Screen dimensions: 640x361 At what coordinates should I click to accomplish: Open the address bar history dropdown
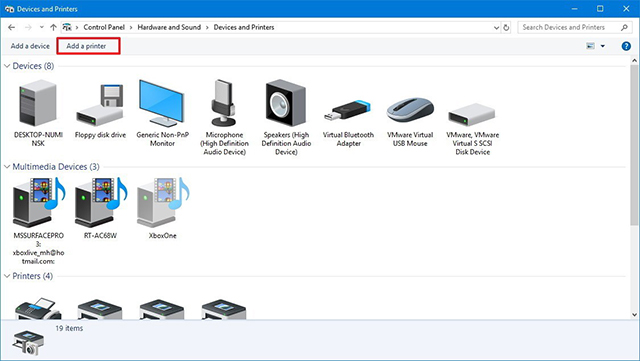click(496, 28)
